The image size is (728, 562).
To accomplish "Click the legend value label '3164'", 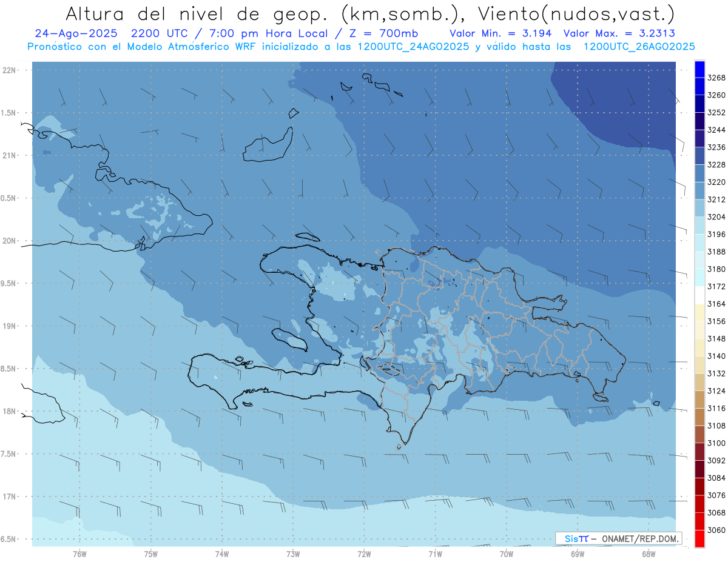I will 716,304.
